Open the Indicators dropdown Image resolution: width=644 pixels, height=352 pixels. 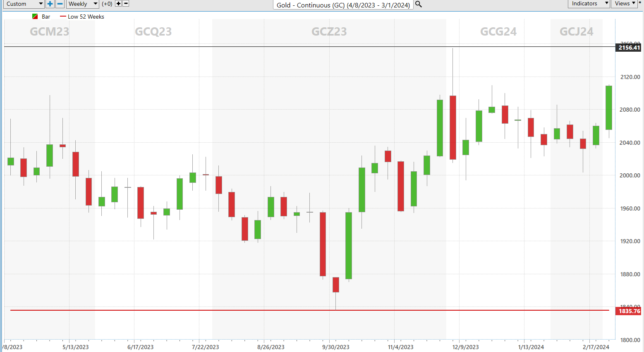coord(589,4)
